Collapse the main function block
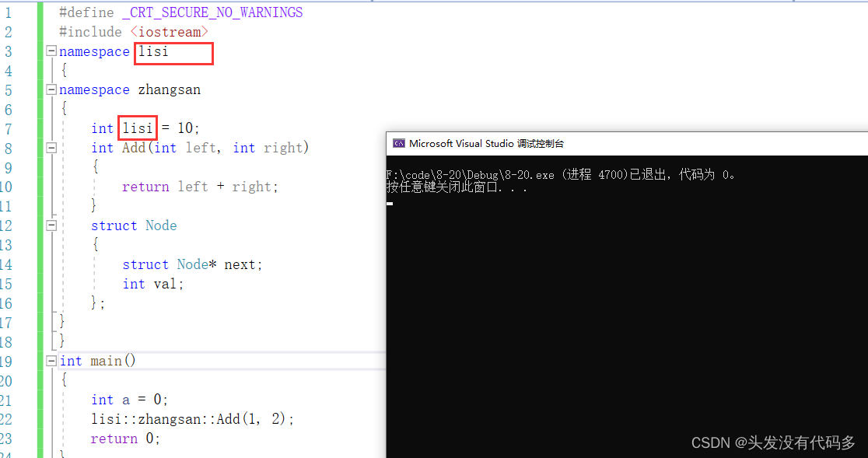This screenshot has width=868, height=458. point(51,361)
